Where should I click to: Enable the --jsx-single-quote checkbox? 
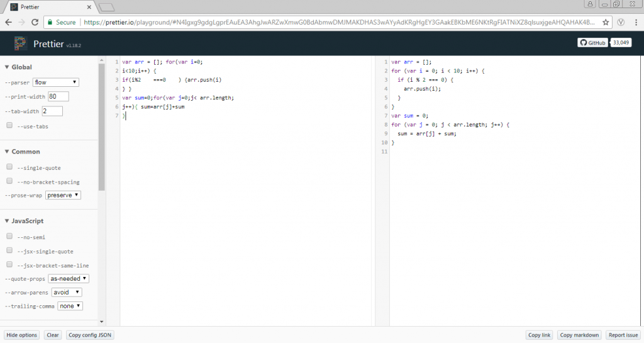point(9,250)
